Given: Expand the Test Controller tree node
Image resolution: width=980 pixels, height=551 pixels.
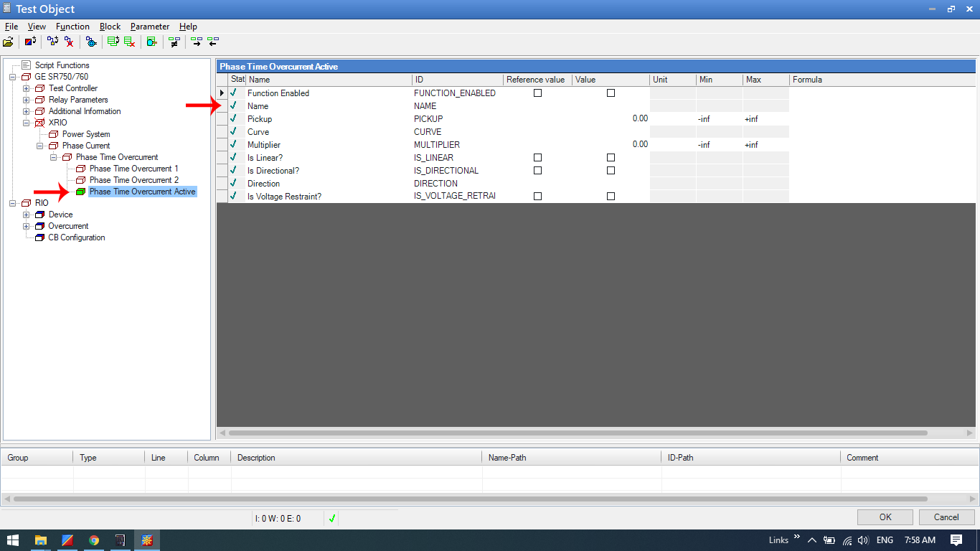Looking at the screenshot, I should point(26,88).
